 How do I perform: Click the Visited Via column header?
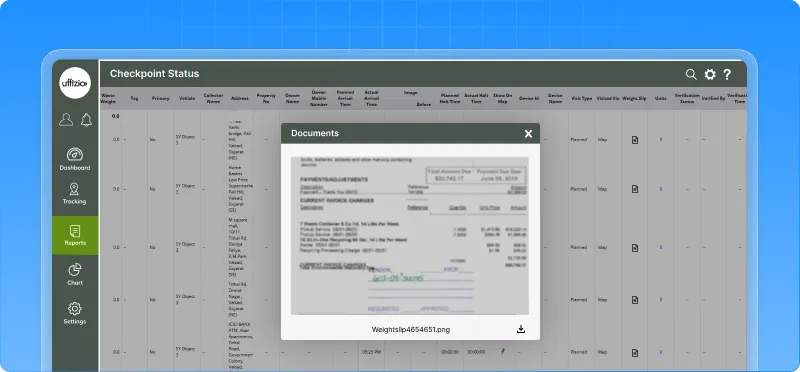pos(608,98)
